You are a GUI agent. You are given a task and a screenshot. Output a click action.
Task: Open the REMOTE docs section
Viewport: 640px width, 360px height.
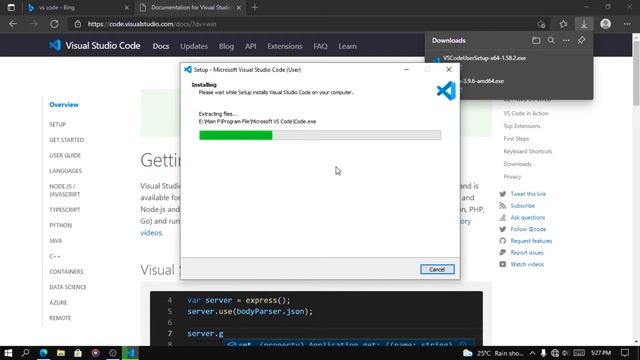pos(60,318)
